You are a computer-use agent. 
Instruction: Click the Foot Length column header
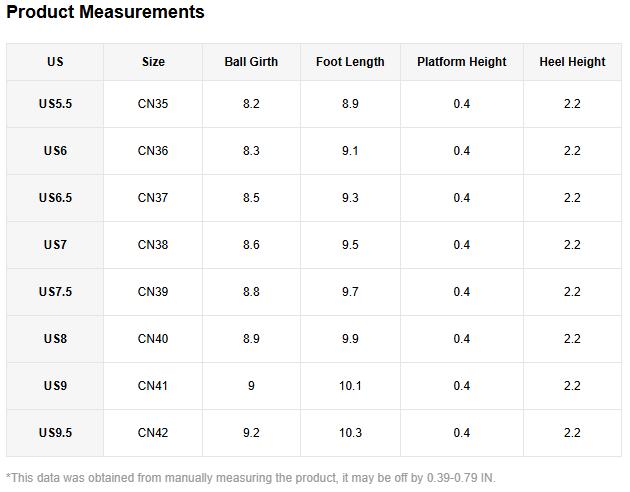[350, 62]
